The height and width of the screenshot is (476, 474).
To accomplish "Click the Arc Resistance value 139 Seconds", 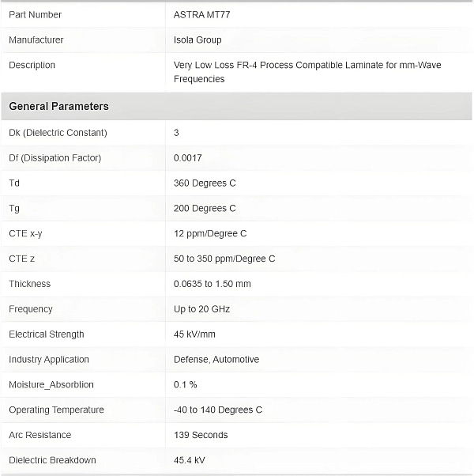I will pyautogui.click(x=201, y=435).
